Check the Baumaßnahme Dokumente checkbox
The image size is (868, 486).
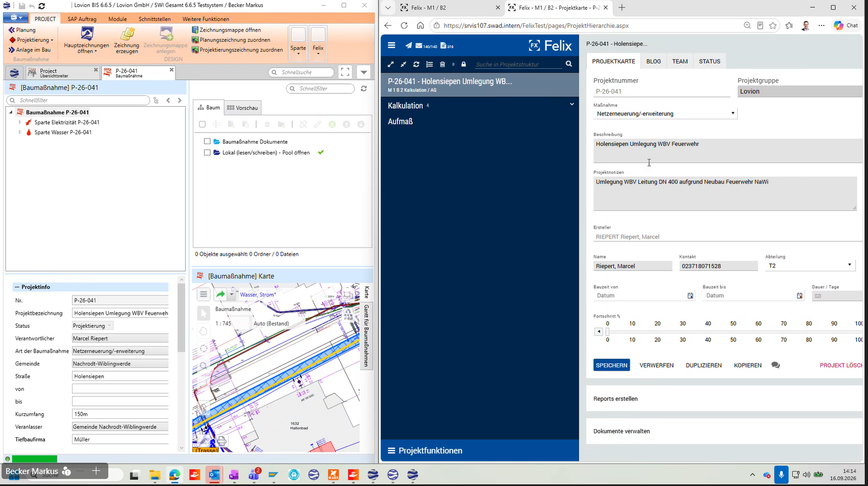(x=207, y=141)
